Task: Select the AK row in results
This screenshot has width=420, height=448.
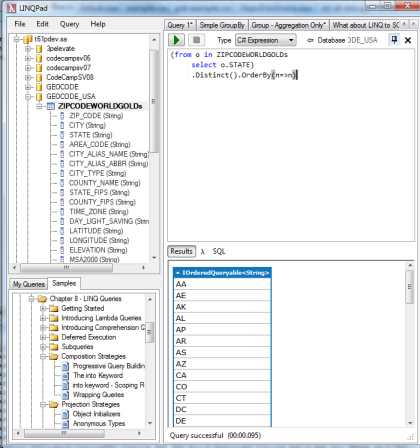Action: 222,307
